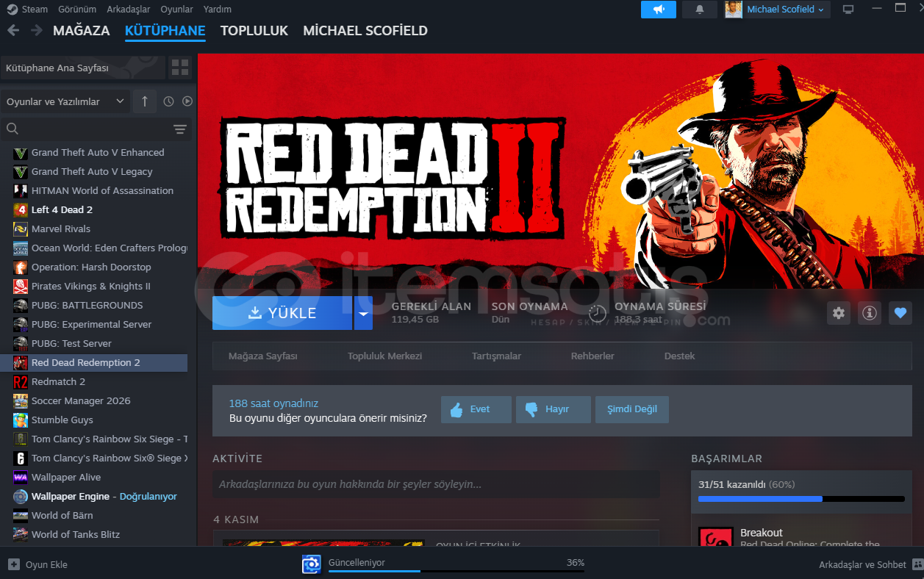
Task: Open Rehberler link
Action: coord(592,356)
